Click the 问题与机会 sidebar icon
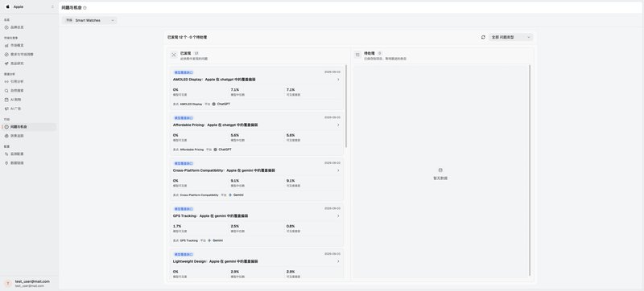Screen dimensions: 644x291 (6, 127)
